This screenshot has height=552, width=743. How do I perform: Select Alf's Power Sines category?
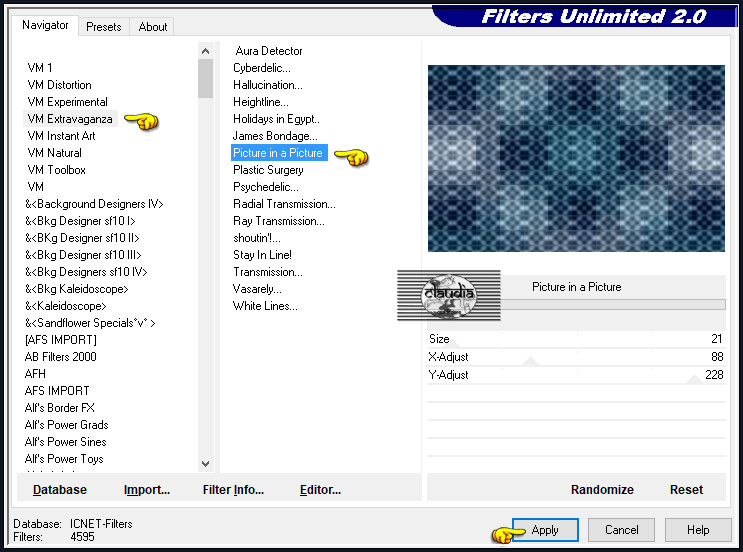click(x=65, y=442)
